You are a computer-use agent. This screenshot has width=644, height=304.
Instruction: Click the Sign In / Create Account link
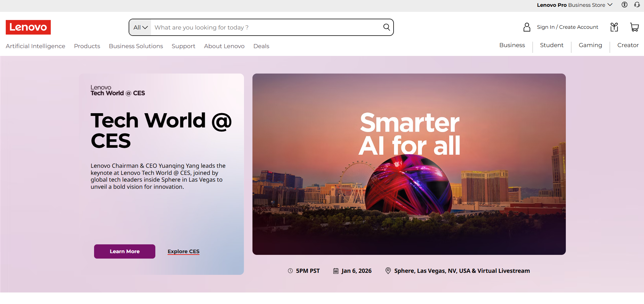pyautogui.click(x=567, y=27)
